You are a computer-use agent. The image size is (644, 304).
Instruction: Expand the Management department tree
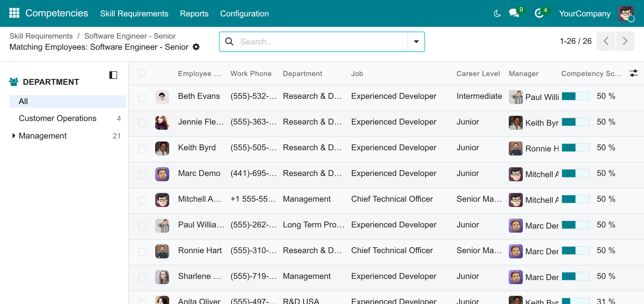point(13,136)
